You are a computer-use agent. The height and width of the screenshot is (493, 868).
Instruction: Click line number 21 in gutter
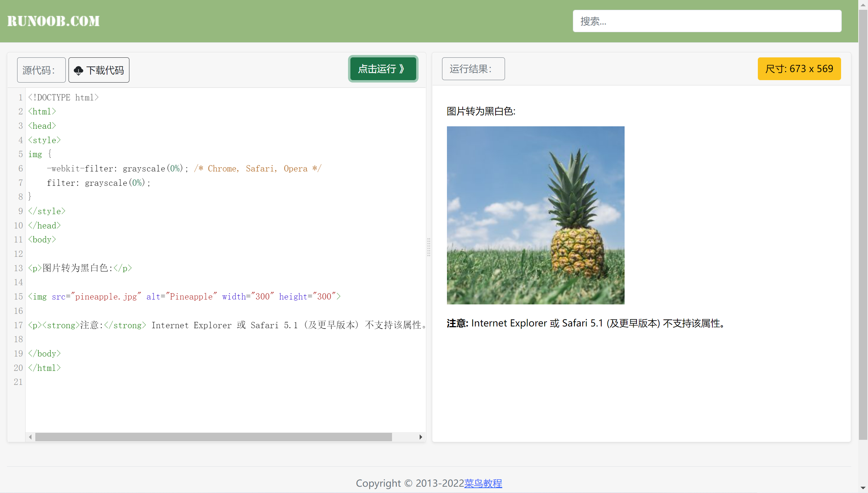pos(18,382)
